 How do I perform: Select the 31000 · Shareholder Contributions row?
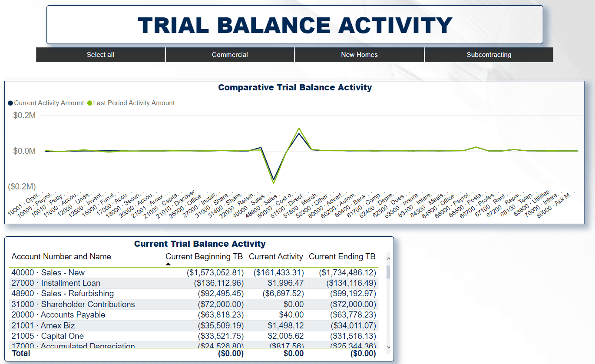(194, 304)
